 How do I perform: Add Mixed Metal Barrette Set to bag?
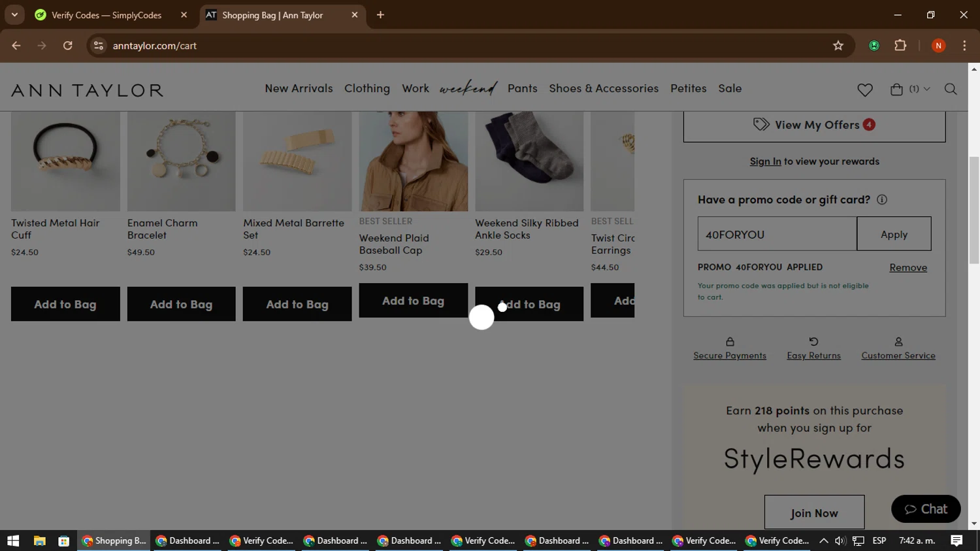click(297, 304)
